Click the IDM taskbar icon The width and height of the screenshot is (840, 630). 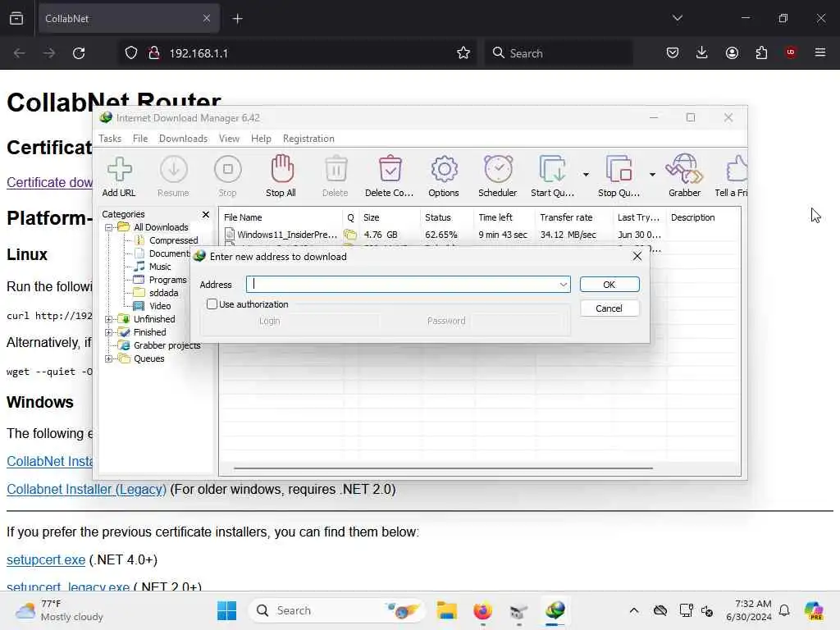(x=555, y=610)
